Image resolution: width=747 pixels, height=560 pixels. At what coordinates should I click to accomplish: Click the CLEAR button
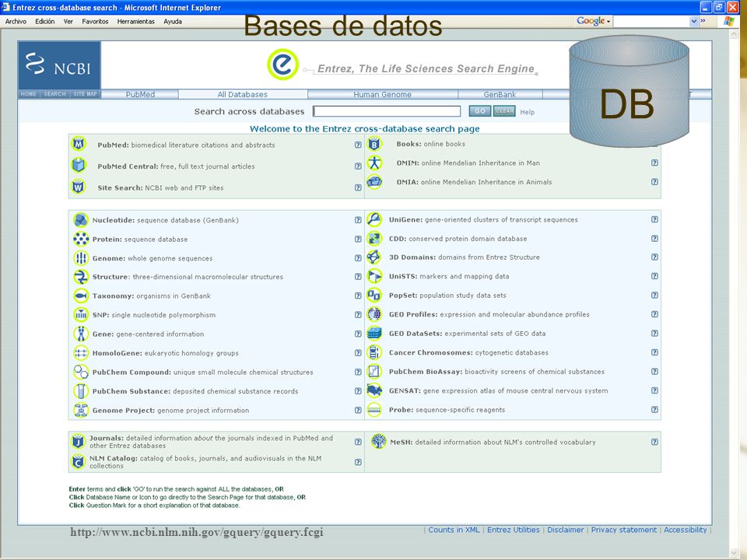coord(504,111)
